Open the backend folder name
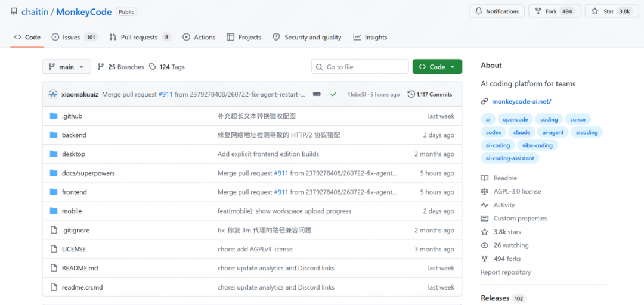644x305 pixels. coord(74,135)
